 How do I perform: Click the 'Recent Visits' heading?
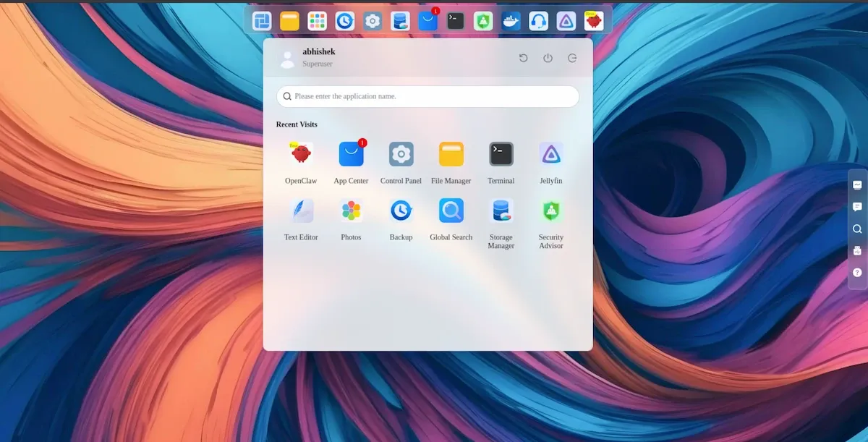point(297,124)
